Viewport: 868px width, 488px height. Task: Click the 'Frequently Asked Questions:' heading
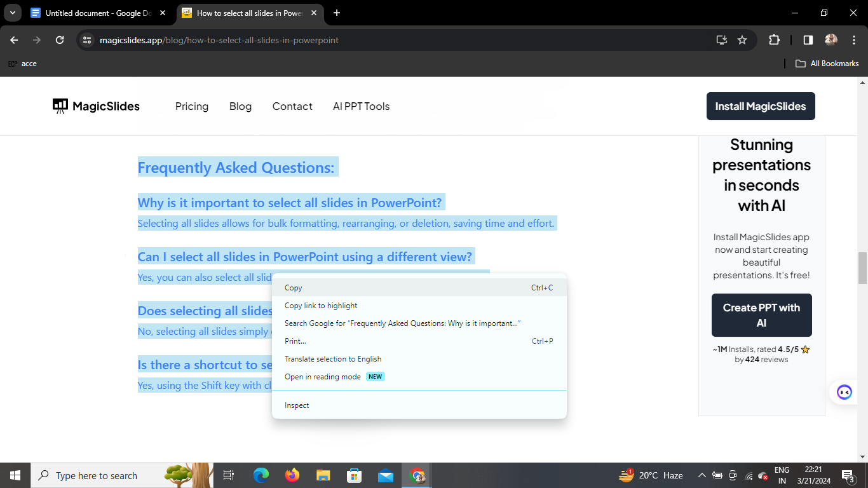236,168
